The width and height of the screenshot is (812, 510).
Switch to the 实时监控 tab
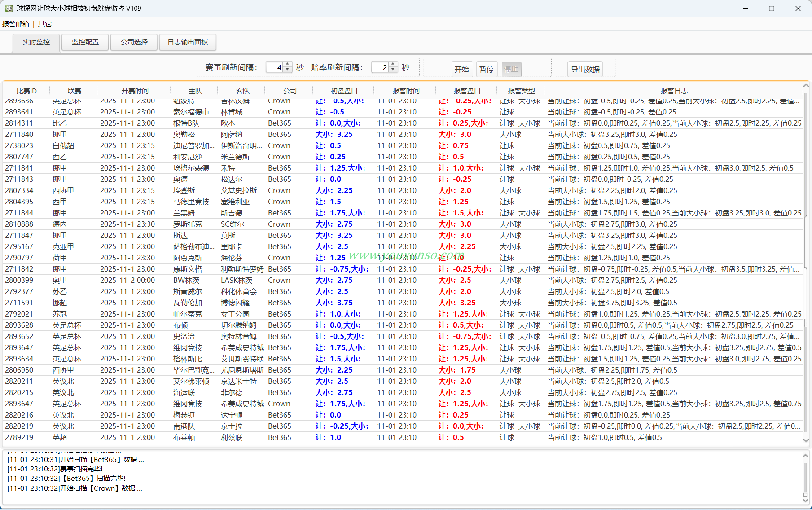tap(36, 42)
